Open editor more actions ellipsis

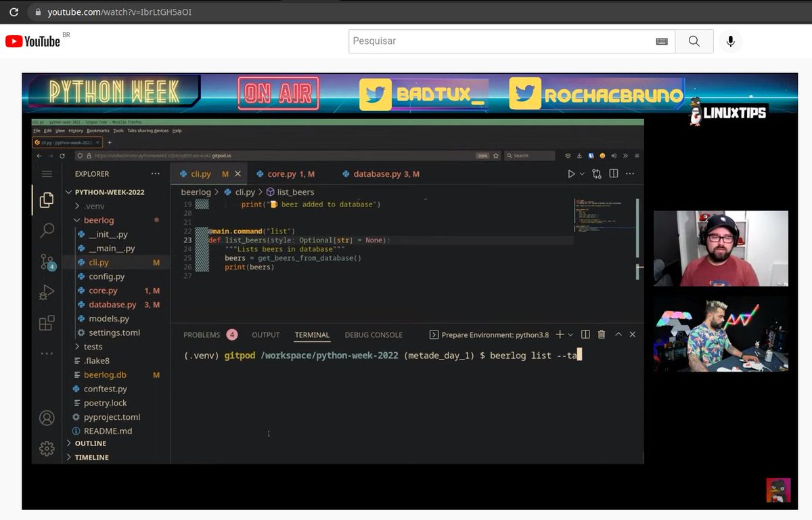pos(630,174)
